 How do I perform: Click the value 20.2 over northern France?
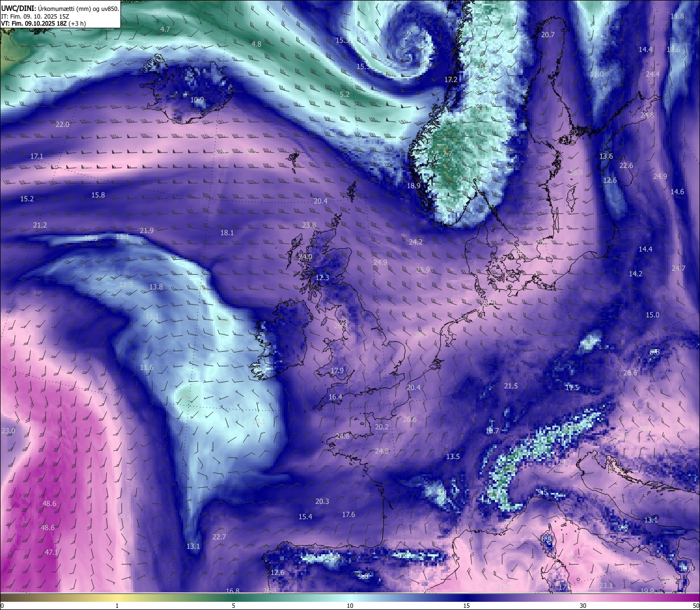[x=382, y=427]
